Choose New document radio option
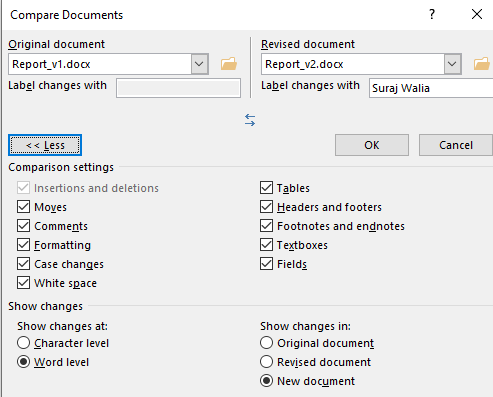 (x=266, y=381)
